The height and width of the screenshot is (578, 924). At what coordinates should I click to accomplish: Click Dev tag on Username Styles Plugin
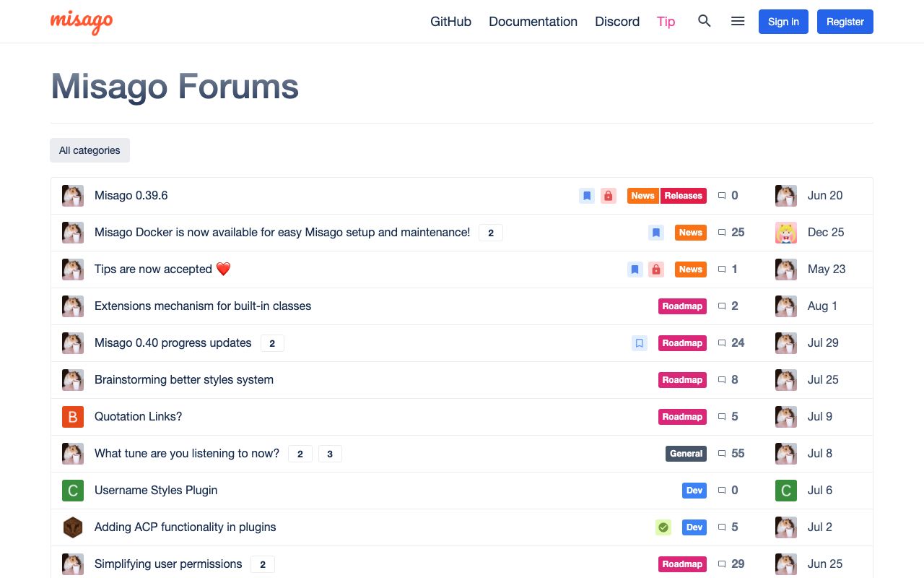pyautogui.click(x=694, y=491)
